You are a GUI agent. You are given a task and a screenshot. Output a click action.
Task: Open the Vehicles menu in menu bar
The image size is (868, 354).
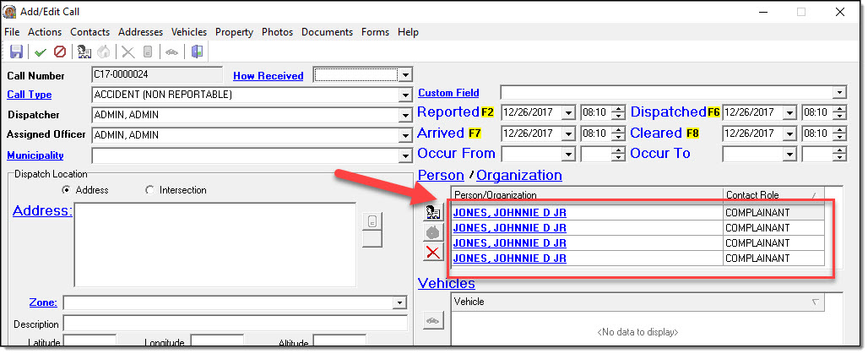[x=188, y=32]
